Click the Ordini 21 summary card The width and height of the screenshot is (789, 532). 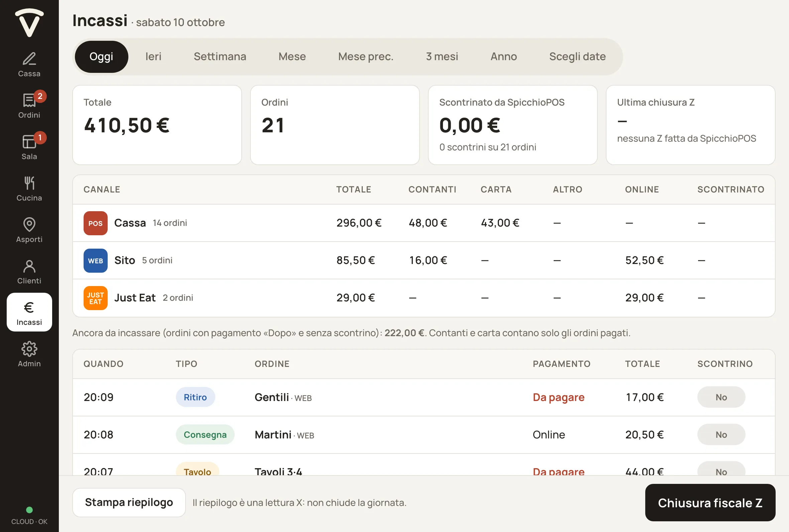(335, 125)
